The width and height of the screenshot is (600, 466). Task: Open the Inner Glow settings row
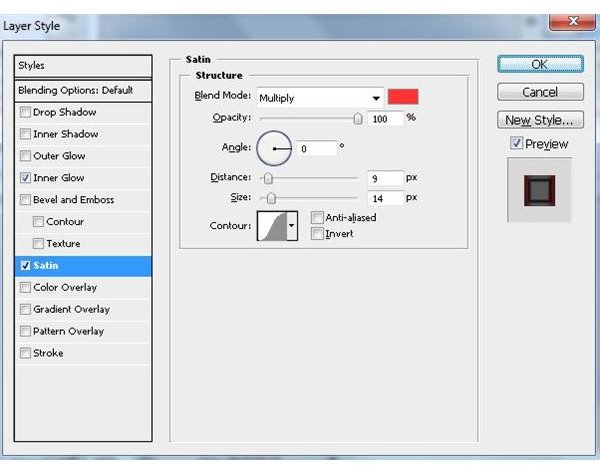coord(83,178)
